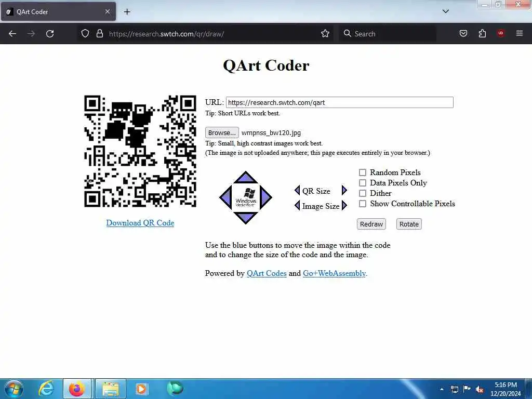This screenshot has height=399, width=532.
Task: Open the Windows Start button
Action: [14, 389]
